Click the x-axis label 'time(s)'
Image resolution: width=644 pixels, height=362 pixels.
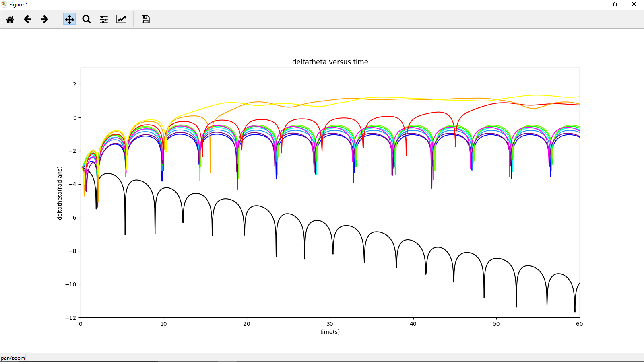(x=330, y=332)
